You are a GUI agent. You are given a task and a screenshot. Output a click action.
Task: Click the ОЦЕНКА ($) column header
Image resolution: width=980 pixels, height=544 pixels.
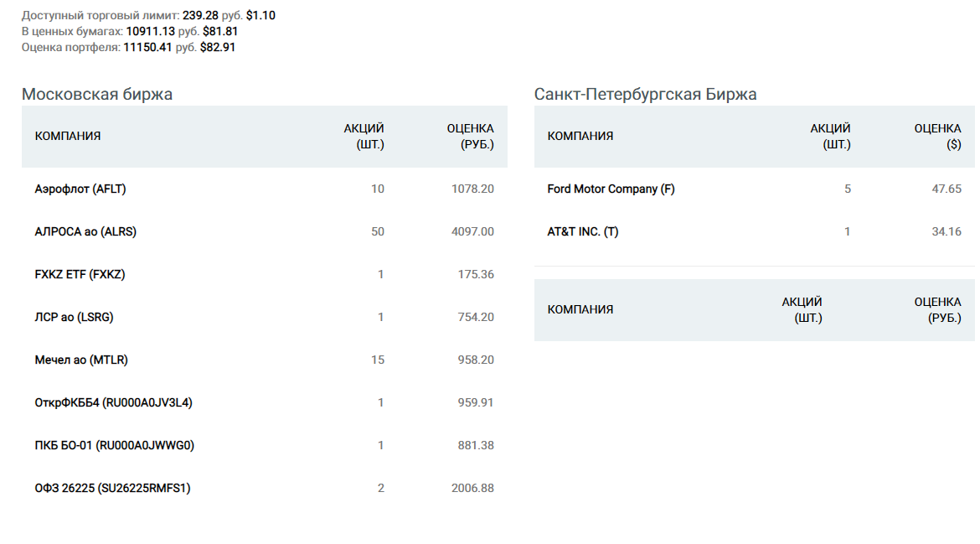[937, 137]
